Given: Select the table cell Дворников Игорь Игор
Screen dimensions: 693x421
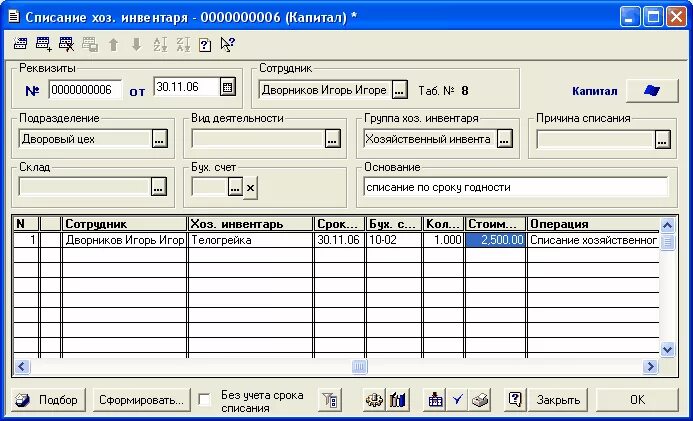Looking at the screenshot, I should click(125, 240).
